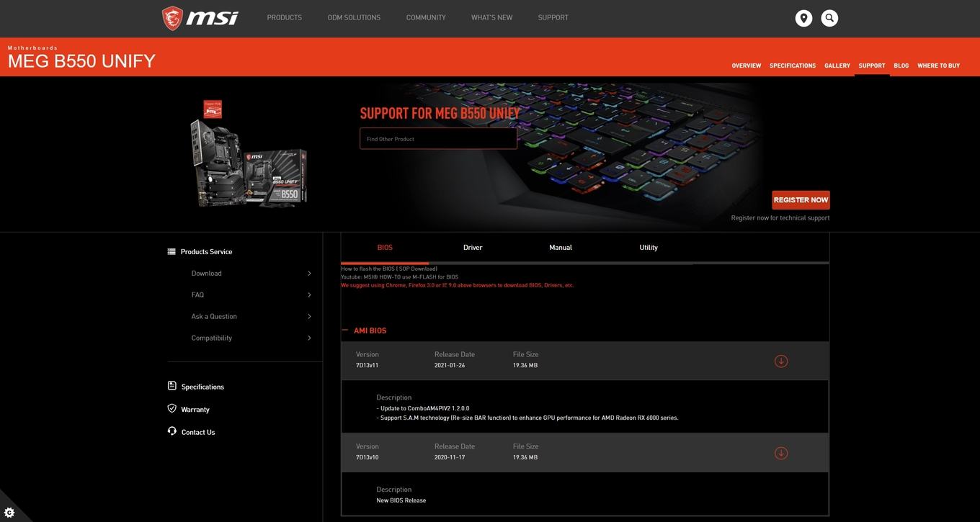980x522 pixels.
Task: Click the New BIOS Release description
Action: click(401, 500)
